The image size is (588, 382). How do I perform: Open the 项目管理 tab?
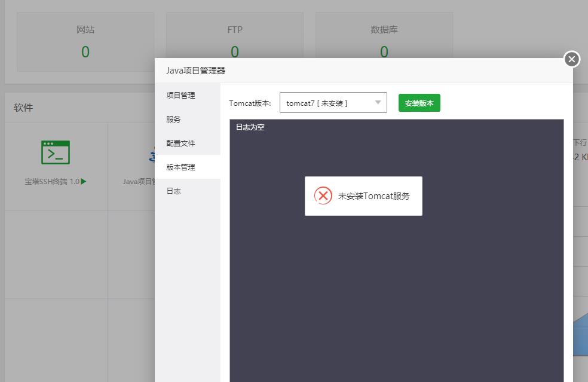pyautogui.click(x=188, y=95)
